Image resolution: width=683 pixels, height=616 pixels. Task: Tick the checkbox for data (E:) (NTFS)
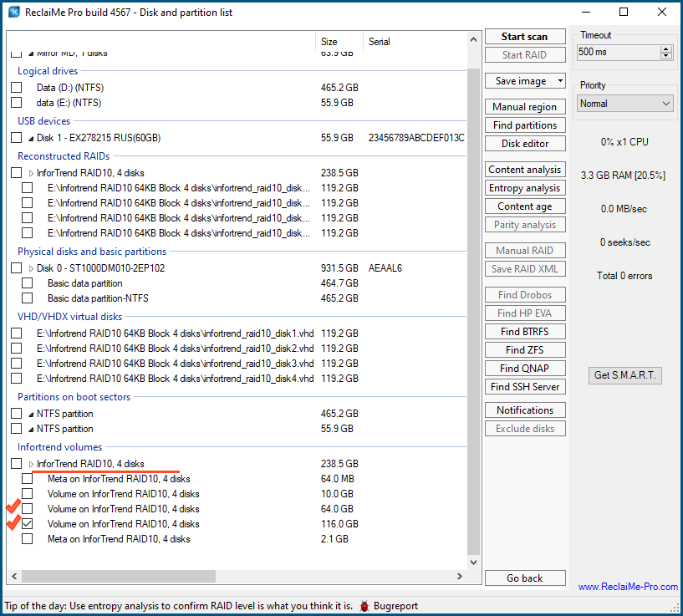click(x=17, y=102)
